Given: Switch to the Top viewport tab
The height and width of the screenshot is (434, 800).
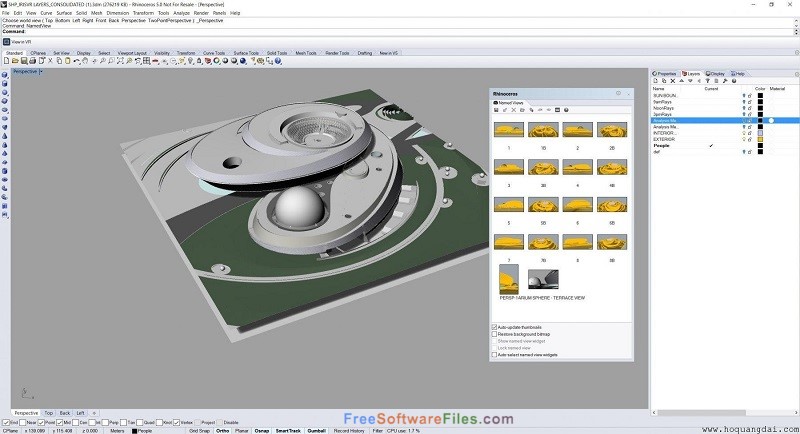Looking at the screenshot, I should (48, 413).
